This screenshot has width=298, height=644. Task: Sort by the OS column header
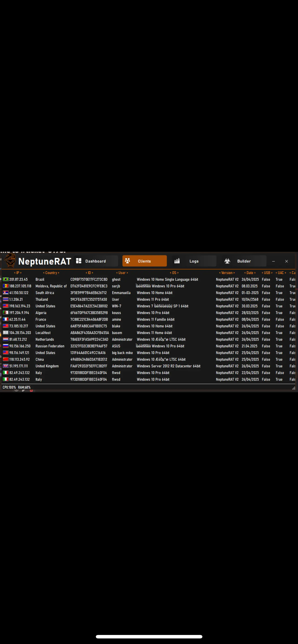(174, 273)
